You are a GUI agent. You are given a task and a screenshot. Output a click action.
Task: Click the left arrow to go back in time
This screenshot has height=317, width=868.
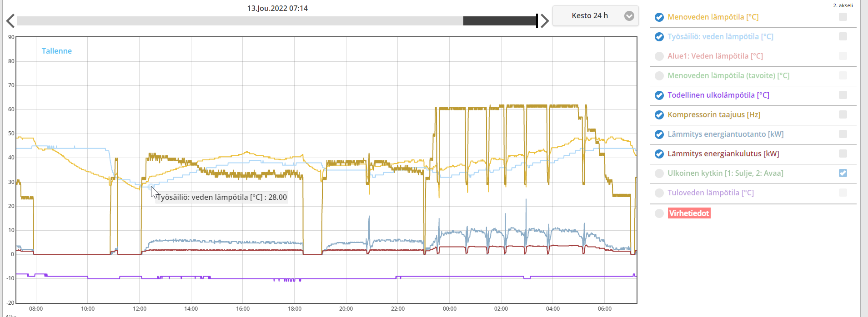[10, 21]
